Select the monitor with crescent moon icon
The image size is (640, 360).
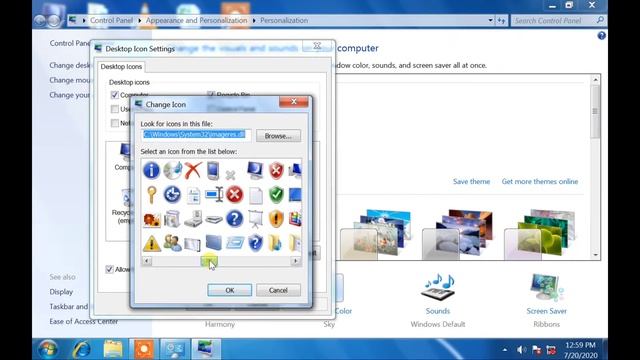(255, 171)
